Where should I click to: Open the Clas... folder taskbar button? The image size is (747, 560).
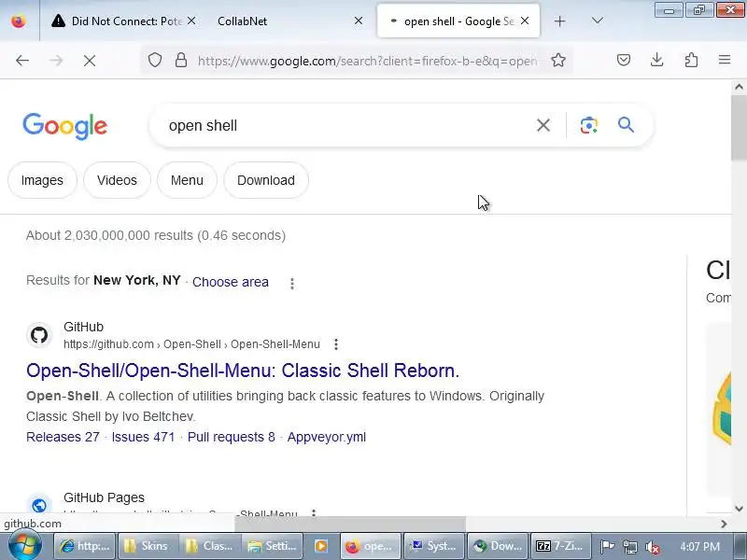pyautogui.click(x=211, y=546)
